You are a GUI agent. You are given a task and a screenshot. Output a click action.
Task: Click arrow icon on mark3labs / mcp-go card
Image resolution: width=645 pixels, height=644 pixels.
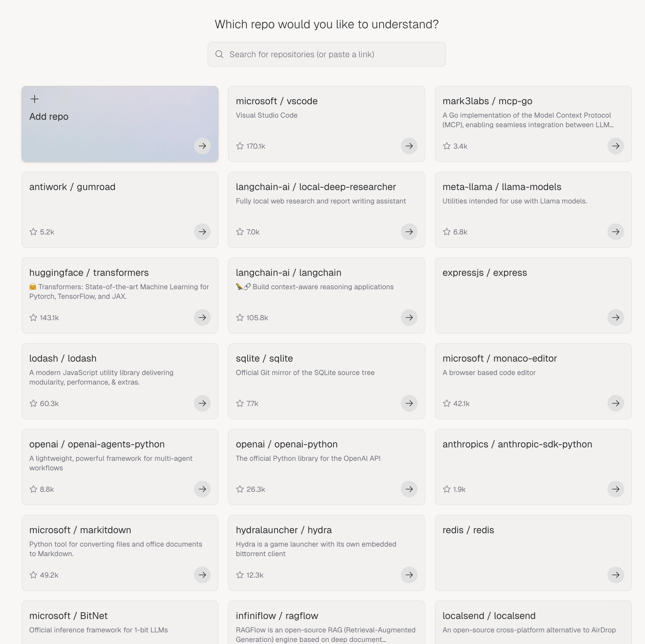[615, 146]
